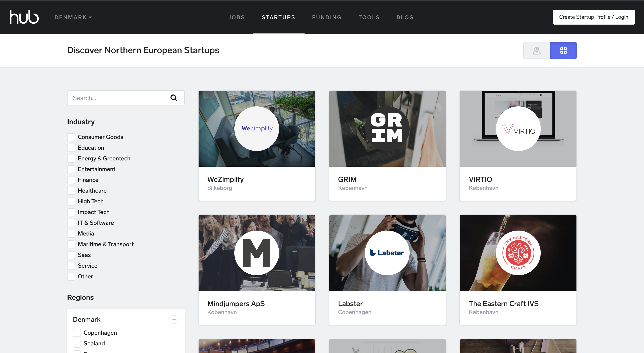Click the Labster circular logo

[387, 253]
